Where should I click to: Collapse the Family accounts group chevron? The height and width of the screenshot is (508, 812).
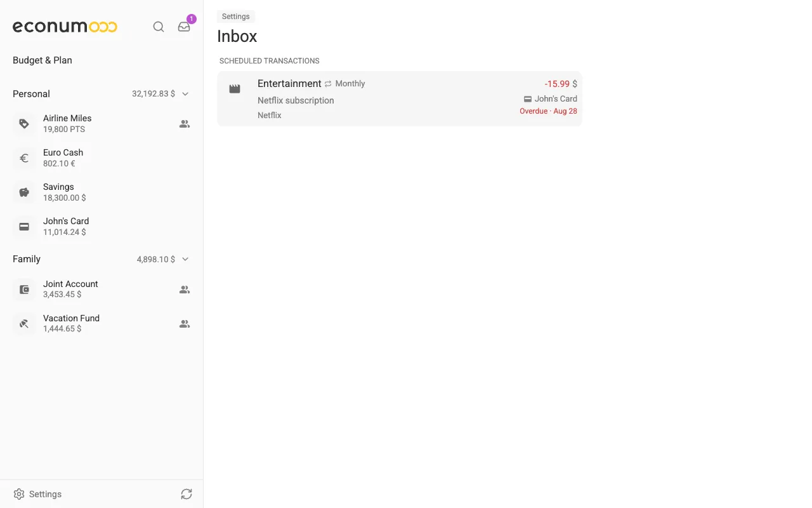[x=185, y=259]
